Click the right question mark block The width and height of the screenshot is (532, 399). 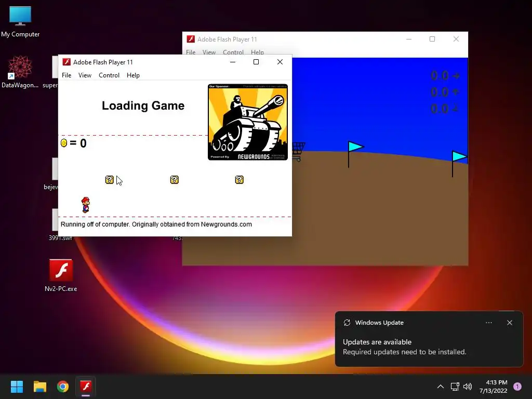point(239,180)
